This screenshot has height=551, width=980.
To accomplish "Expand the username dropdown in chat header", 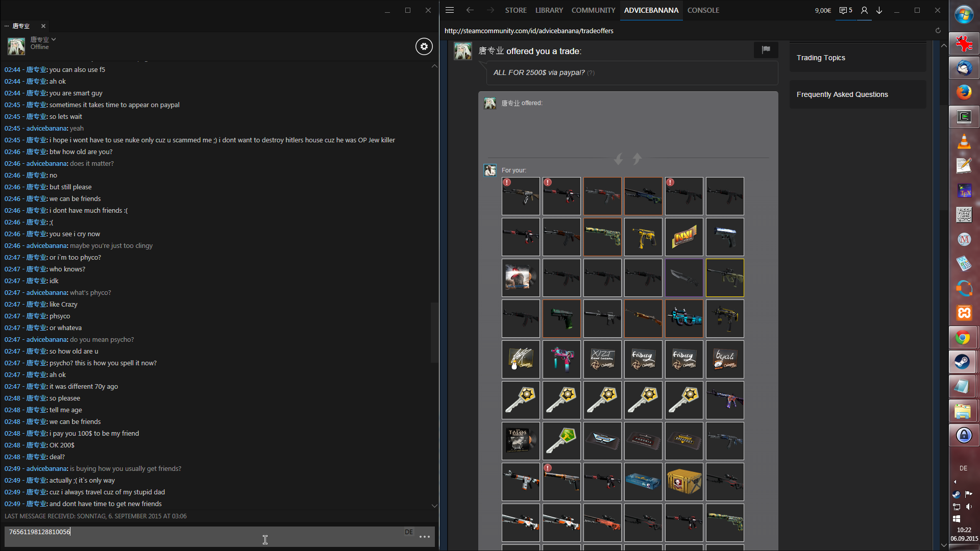I will [54, 39].
